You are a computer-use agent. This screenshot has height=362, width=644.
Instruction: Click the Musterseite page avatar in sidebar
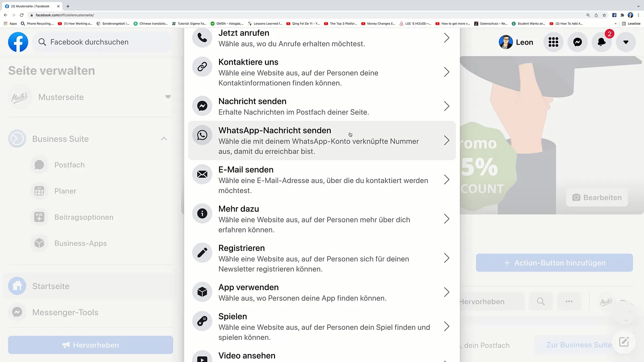tap(20, 97)
